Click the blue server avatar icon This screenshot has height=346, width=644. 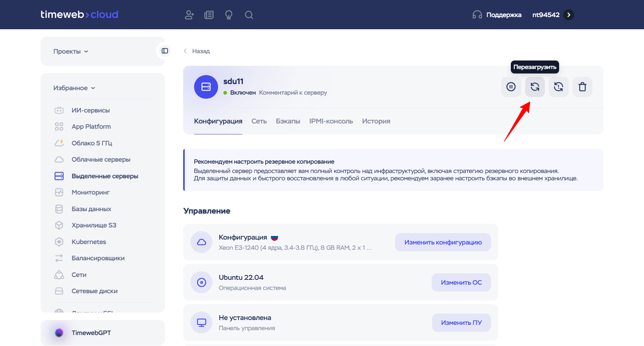[x=206, y=87]
